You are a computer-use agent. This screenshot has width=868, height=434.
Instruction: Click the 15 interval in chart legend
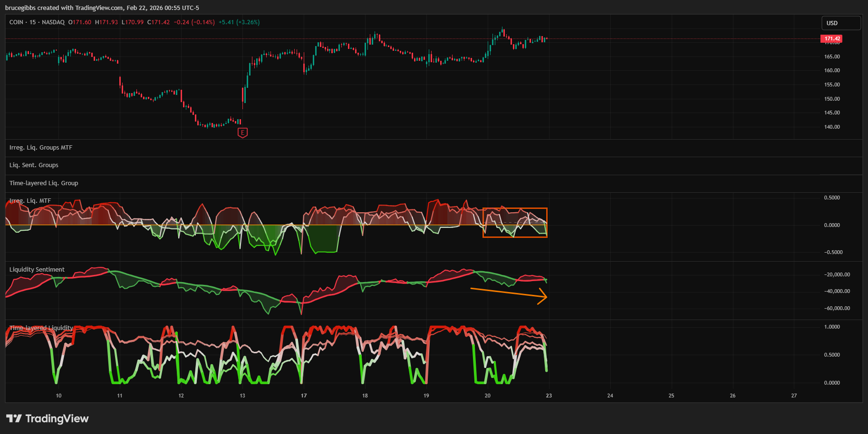pos(32,22)
